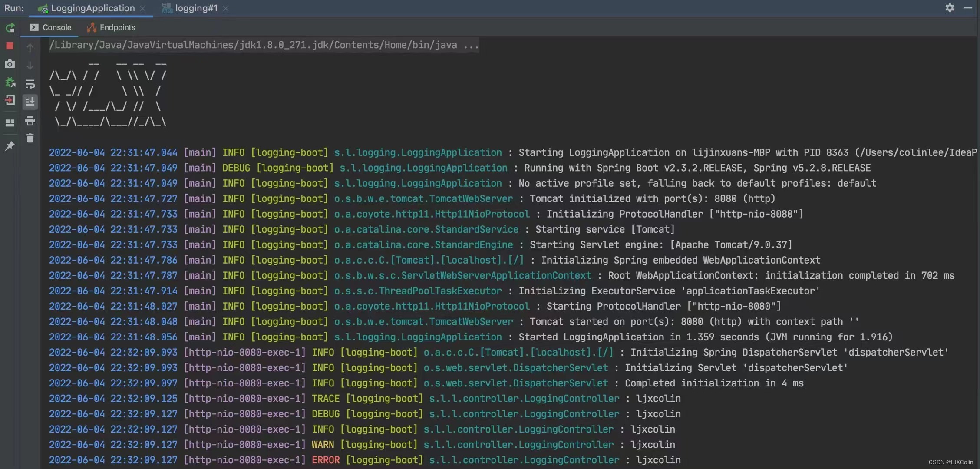Clear all console output with trash icon
980x469 pixels.
(30, 138)
